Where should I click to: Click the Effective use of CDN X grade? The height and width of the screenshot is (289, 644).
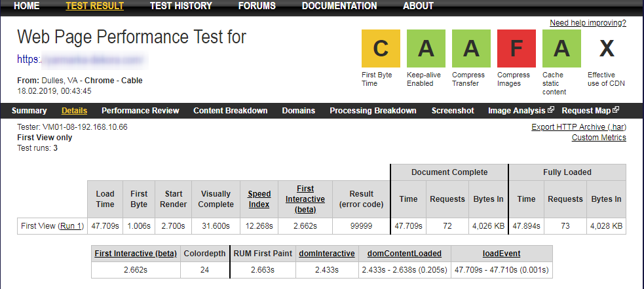click(x=607, y=49)
